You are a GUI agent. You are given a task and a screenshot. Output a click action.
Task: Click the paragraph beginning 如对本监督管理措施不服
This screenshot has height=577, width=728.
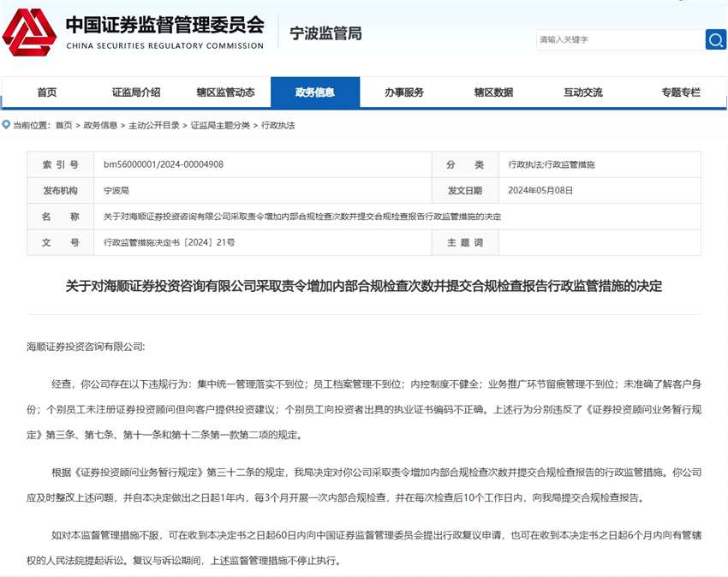364,548
